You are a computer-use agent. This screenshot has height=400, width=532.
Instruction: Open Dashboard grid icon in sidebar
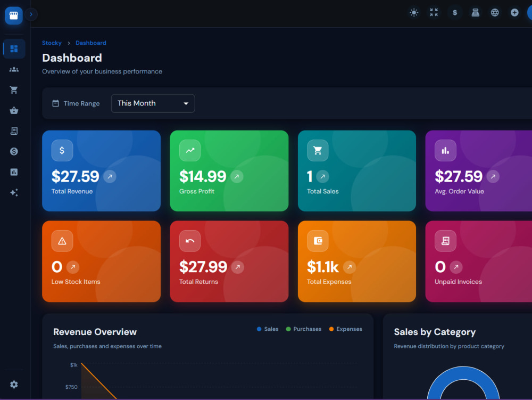14,49
